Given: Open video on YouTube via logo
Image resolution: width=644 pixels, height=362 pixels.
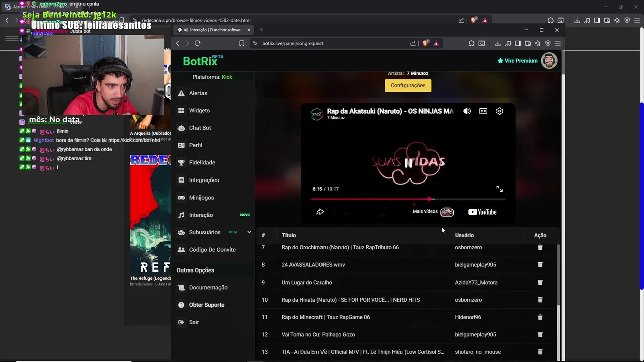Looking at the screenshot, I should (x=482, y=212).
